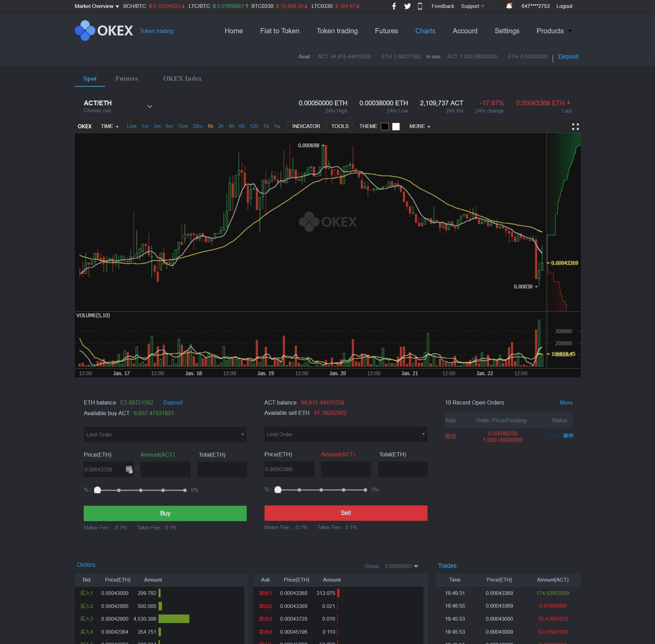The height and width of the screenshot is (644, 655).
Task: Open the TIME interval dropdown
Action: click(x=109, y=126)
